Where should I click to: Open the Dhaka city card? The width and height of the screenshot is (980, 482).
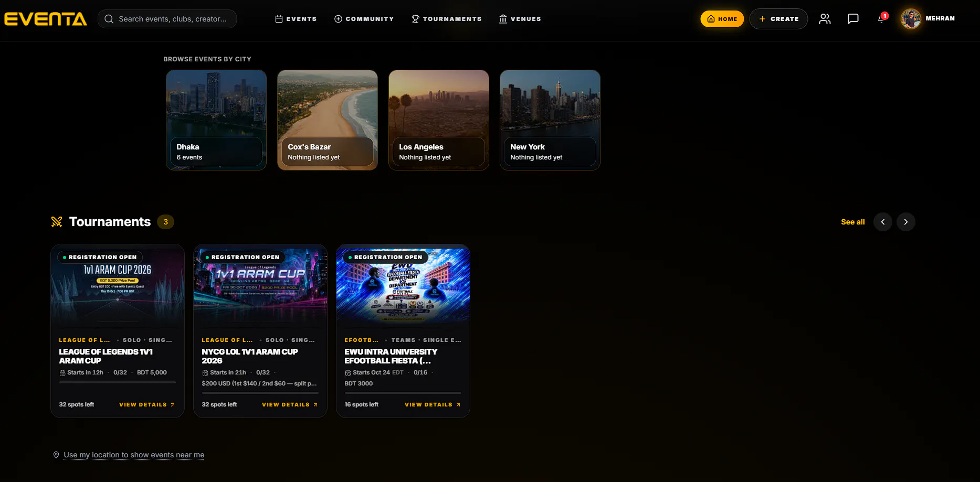click(216, 120)
